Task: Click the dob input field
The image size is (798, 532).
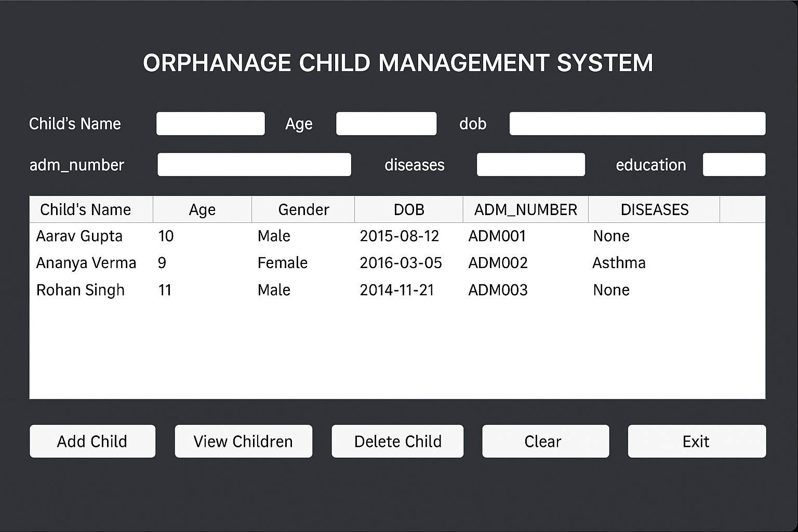Action: [x=637, y=124]
